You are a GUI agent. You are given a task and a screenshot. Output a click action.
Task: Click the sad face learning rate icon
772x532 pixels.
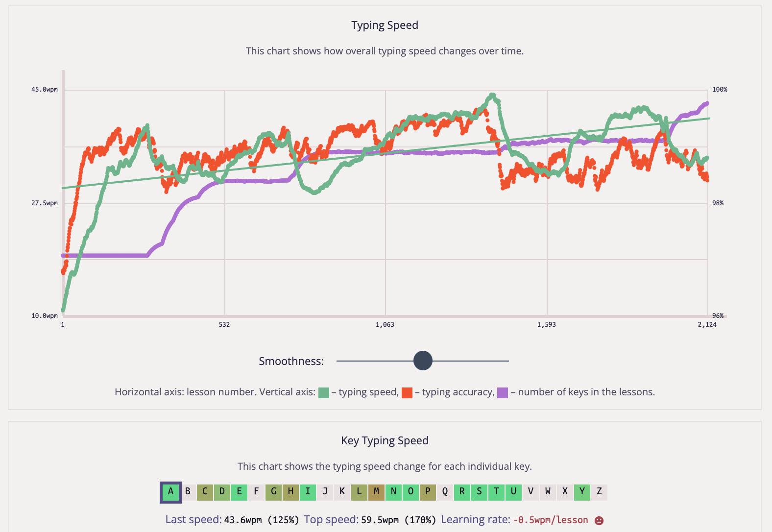click(599, 521)
